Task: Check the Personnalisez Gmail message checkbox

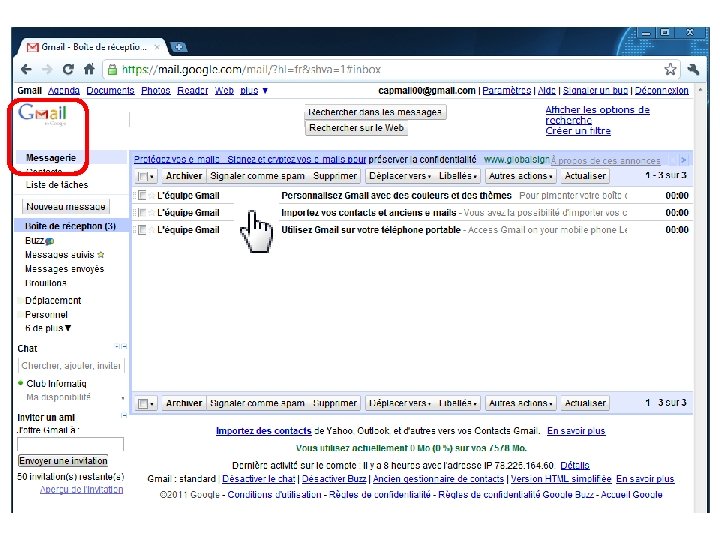Action: tap(142, 196)
